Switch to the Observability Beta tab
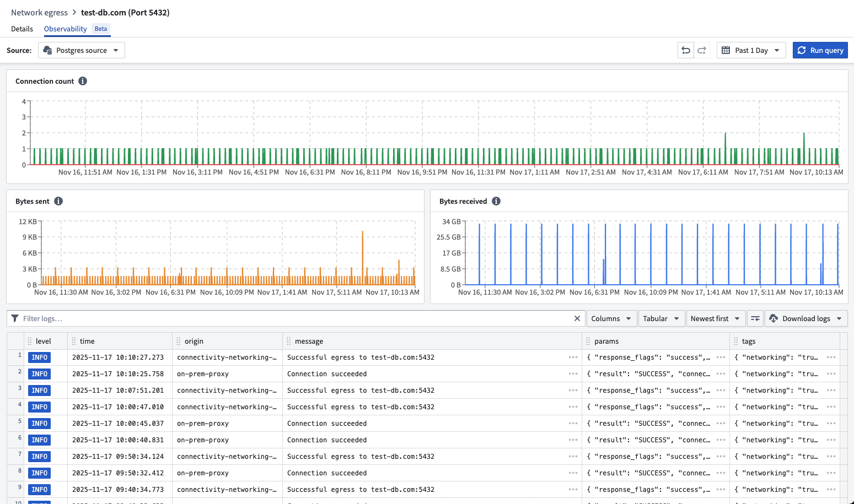Viewport: 854px width, 504px height. coord(66,29)
